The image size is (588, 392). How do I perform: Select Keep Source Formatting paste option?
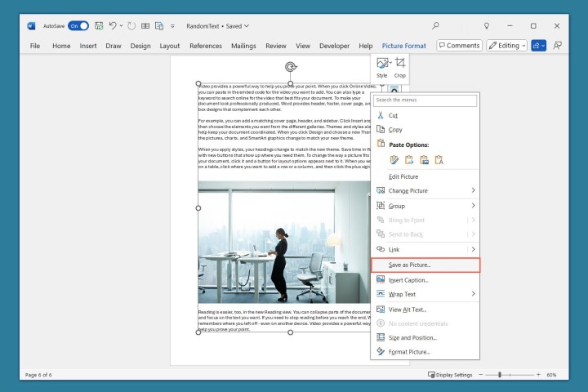coord(395,160)
